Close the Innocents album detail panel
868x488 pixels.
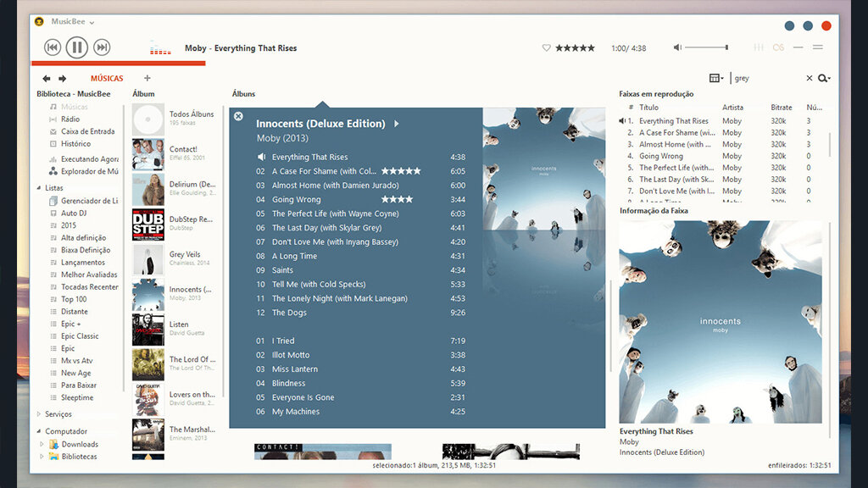[238, 116]
